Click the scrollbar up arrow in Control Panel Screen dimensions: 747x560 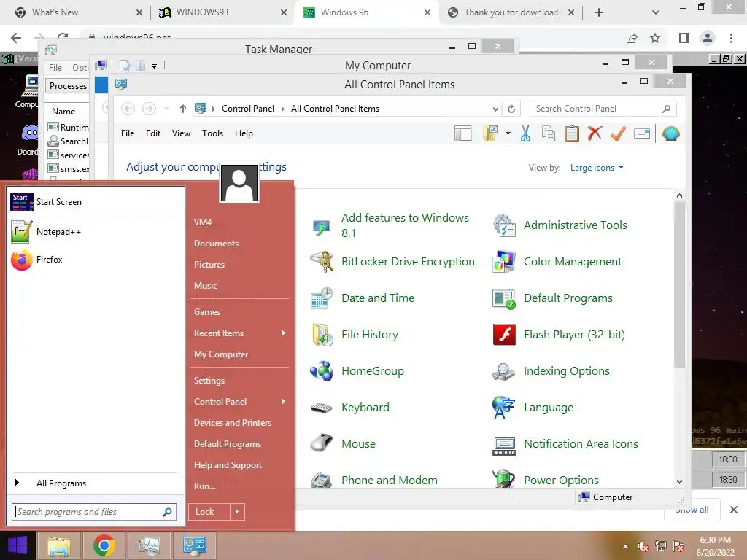679,195
